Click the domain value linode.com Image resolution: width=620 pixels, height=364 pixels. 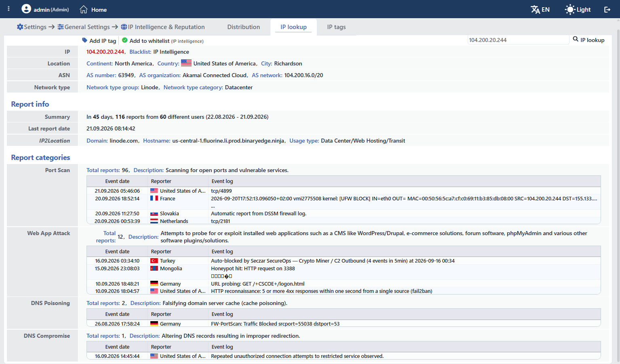[124, 141]
